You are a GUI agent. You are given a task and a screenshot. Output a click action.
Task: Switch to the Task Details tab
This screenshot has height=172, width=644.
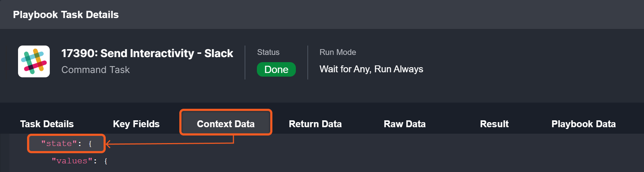coord(47,124)
